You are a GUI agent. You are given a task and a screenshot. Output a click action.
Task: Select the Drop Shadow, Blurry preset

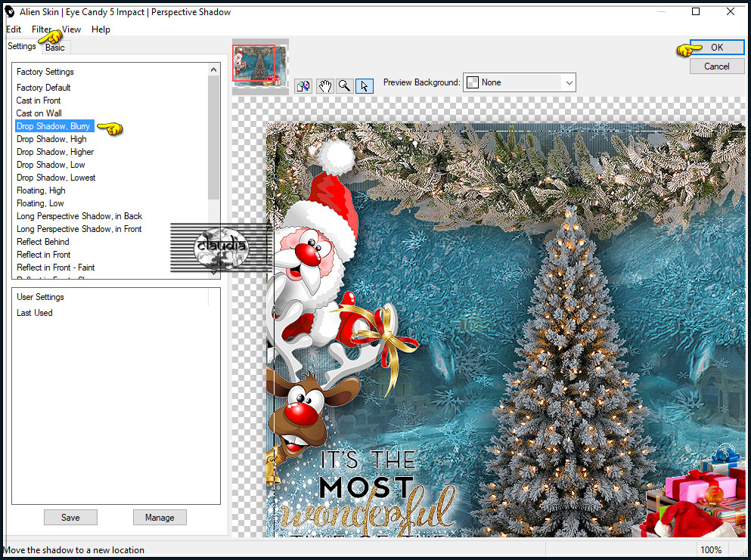pyautogui.click(x=53, y=126)
